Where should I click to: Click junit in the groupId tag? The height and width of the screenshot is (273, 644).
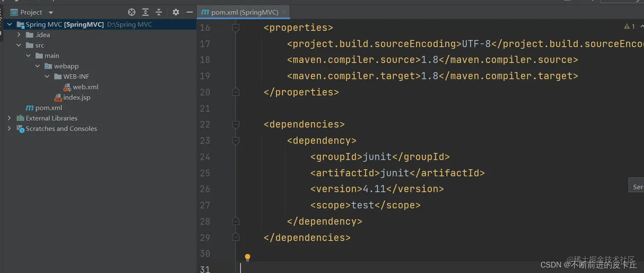(377, 157)
